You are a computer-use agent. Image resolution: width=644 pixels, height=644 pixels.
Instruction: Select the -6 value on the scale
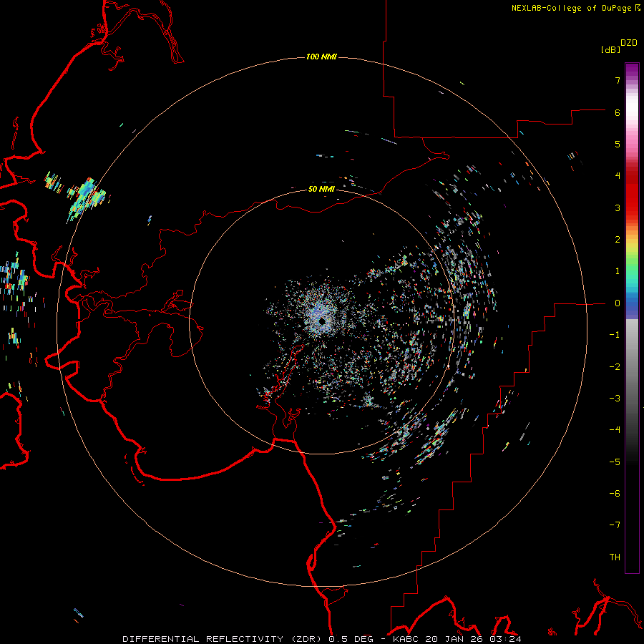click(615, 494)
